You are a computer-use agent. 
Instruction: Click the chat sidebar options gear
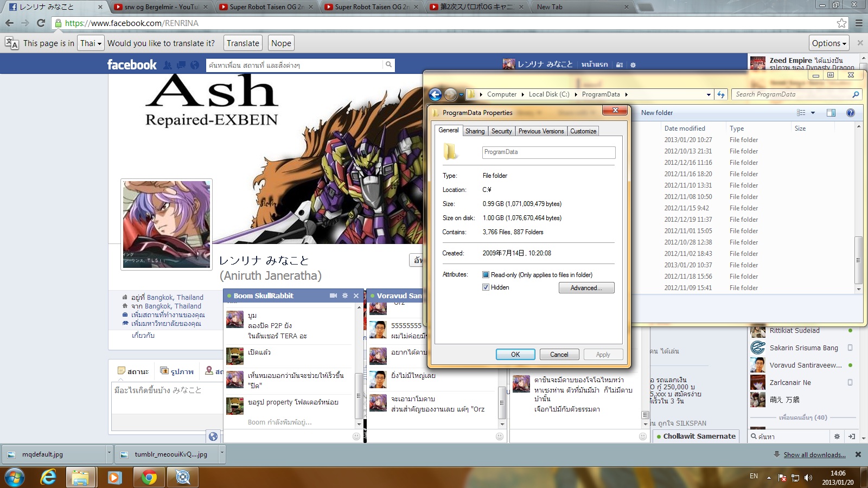[837, 436]
